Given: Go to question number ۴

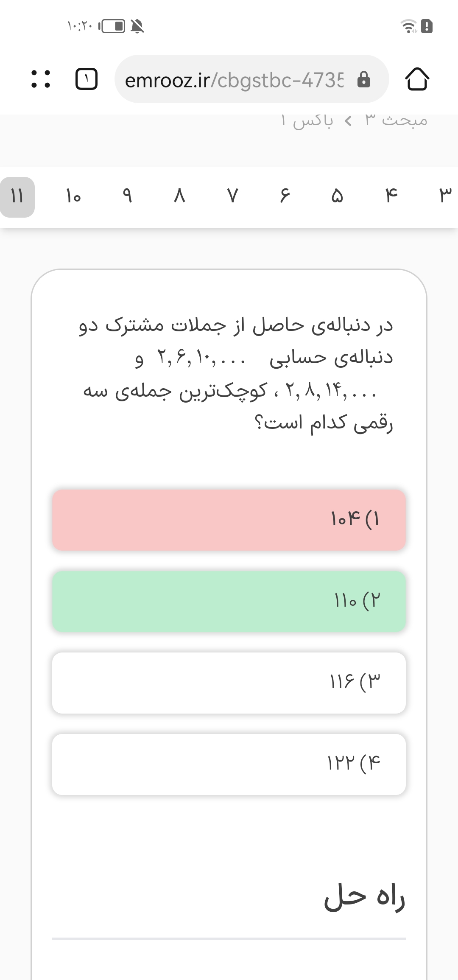Looking at the screenshot, I should [391, 196].
